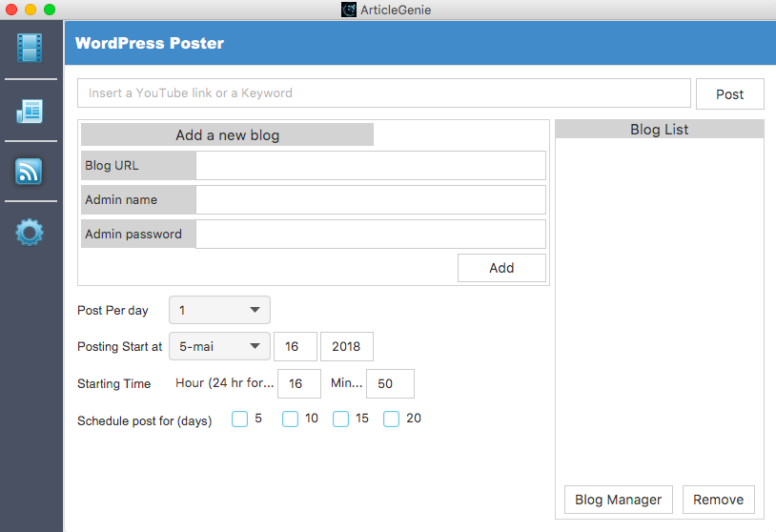776x532 pixels.
Task: Check the 15 days schedule box
Action: click(x=340, y=419)
